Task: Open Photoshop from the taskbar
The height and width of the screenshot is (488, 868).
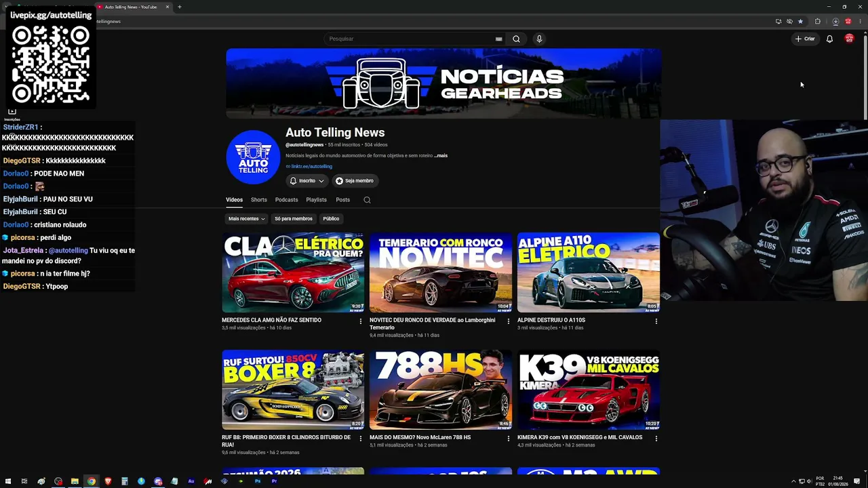Action: click(x=258, y=481)
